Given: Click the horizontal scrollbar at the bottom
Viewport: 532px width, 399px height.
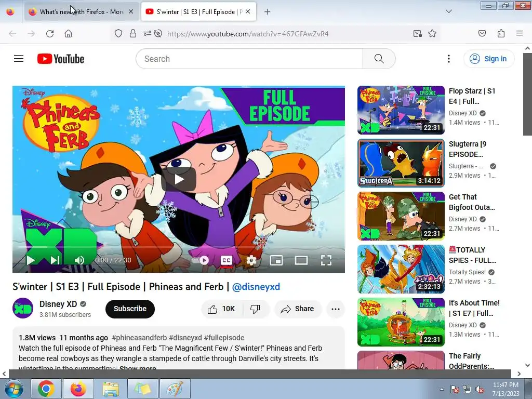Looking at the screenshot, I should click(x=260, y=374).
